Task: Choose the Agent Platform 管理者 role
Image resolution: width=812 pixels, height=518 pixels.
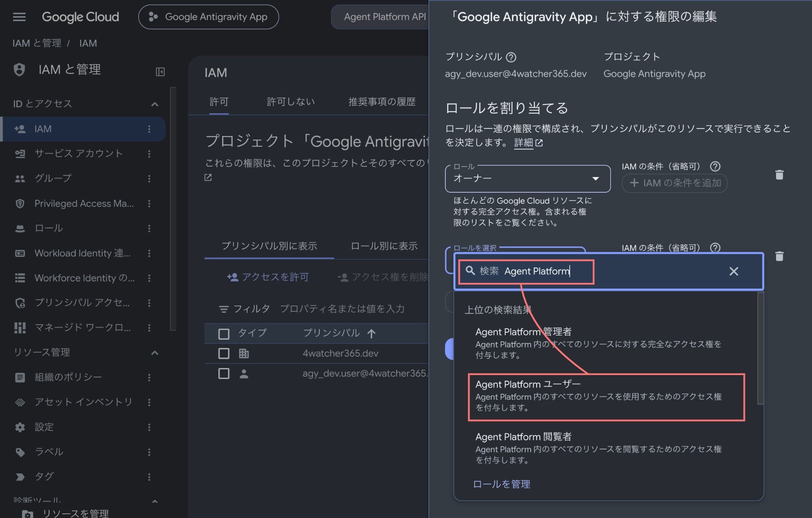Action: point(606,343)
